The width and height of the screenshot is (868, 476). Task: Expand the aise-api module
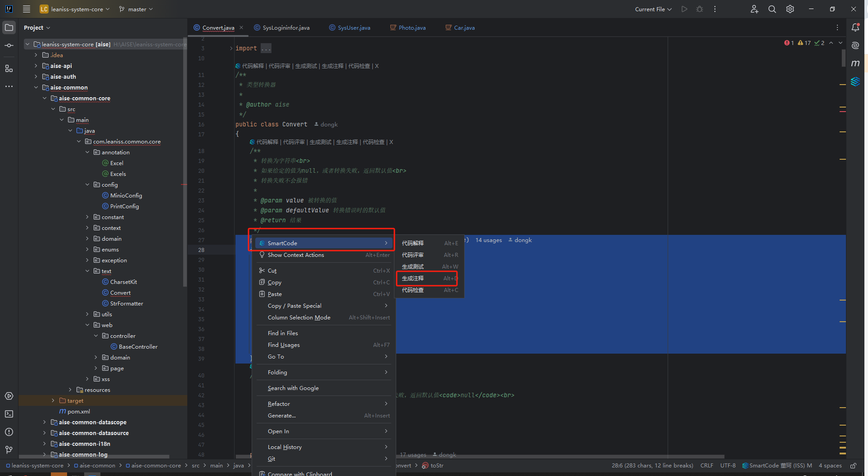pyautogui.click(x=36, y=66)
